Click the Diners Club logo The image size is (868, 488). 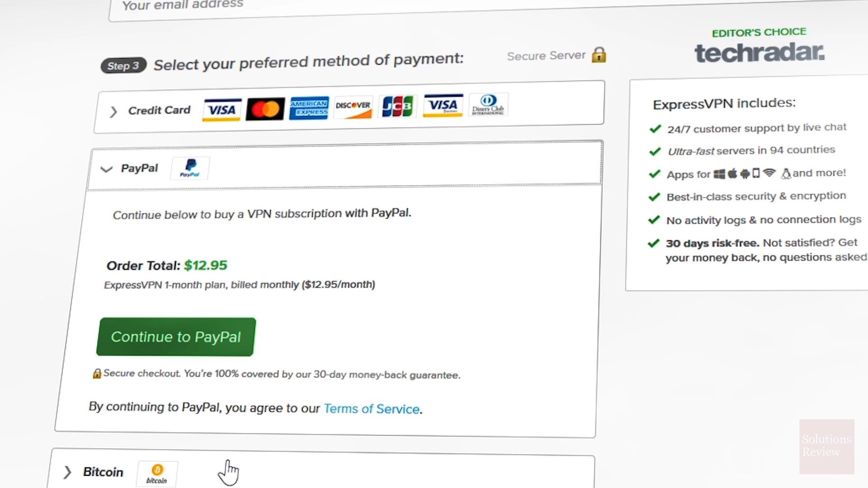488,105
